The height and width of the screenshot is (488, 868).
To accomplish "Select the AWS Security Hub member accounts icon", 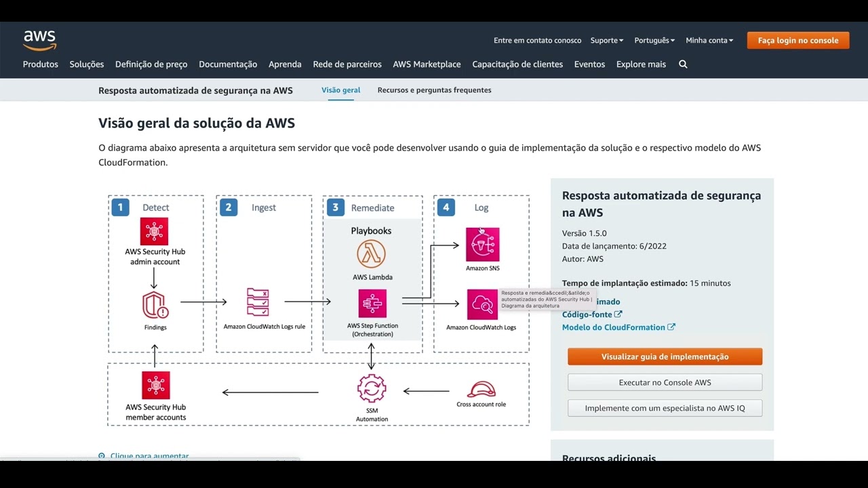I will [155, 385].
